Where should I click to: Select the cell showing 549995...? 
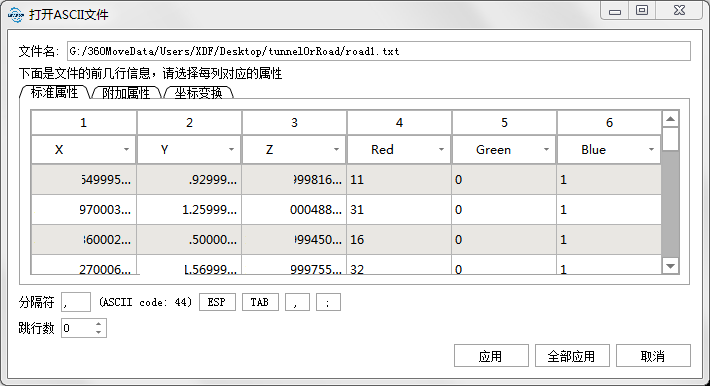84,180
